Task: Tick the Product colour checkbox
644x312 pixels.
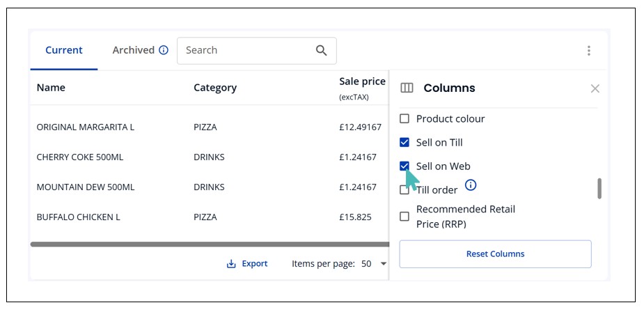Action: coord(405,119)
